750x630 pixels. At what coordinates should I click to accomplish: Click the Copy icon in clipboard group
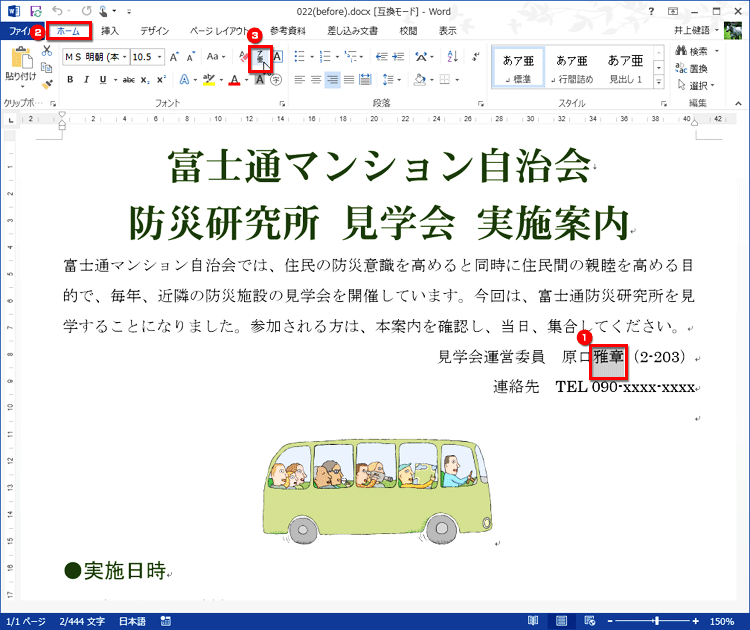pos(46,67)
